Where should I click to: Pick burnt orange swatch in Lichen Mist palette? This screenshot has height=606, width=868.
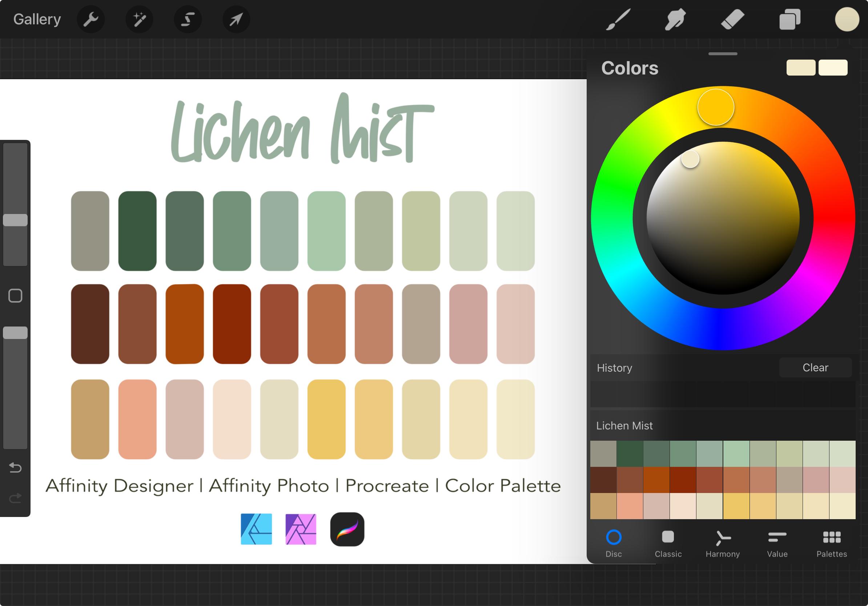click(656, 480)
